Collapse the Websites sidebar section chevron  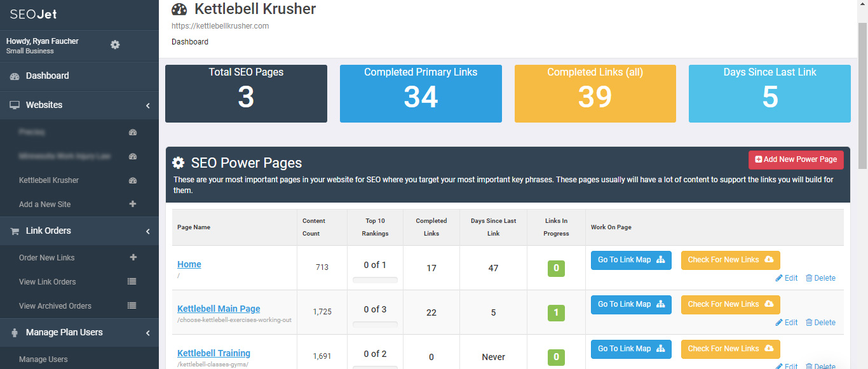147,105
